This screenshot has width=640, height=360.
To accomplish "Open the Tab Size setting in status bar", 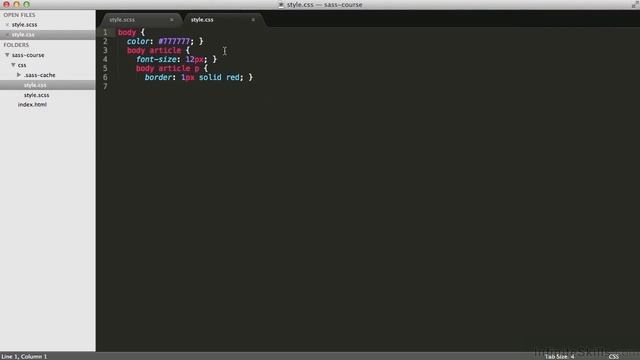I will point(559,356).
